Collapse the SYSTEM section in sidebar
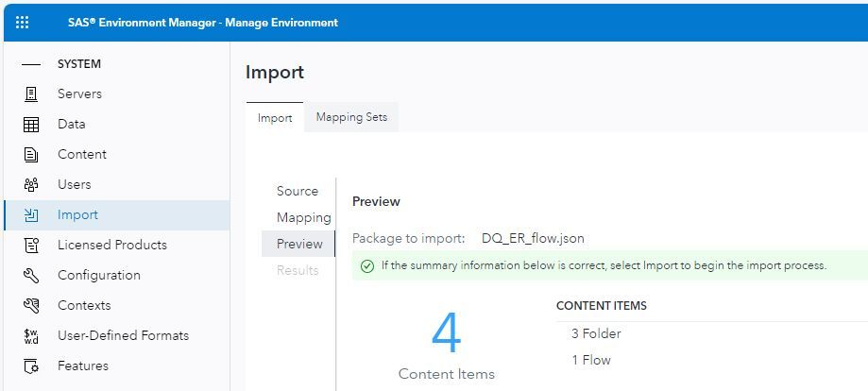This screenshot has width=868, height=391. 31,64
